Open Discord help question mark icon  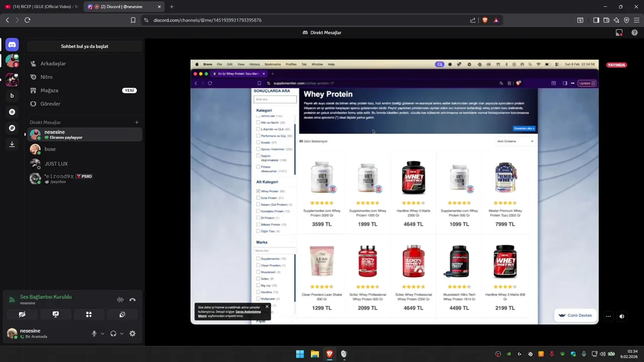pos(634,32)
